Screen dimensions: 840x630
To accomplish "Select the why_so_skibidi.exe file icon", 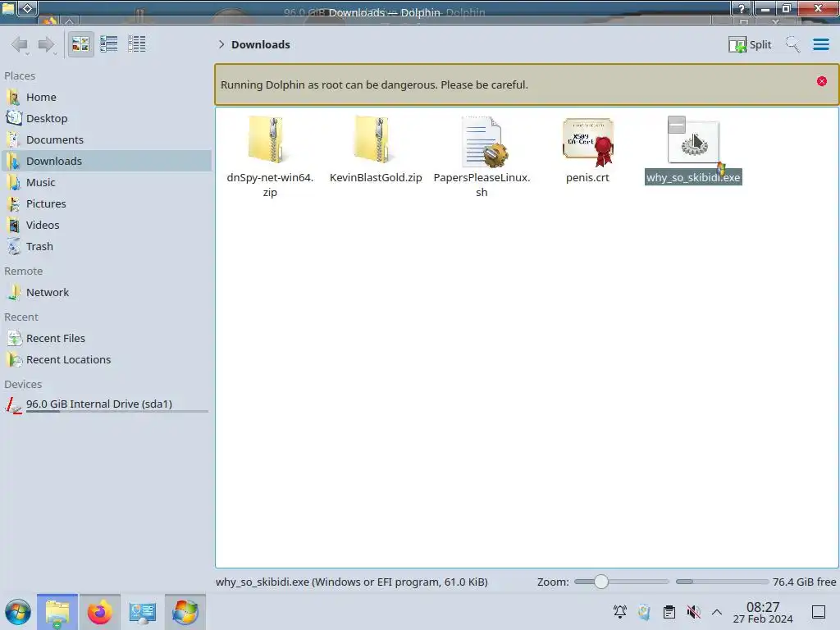I will pos(693,144).
